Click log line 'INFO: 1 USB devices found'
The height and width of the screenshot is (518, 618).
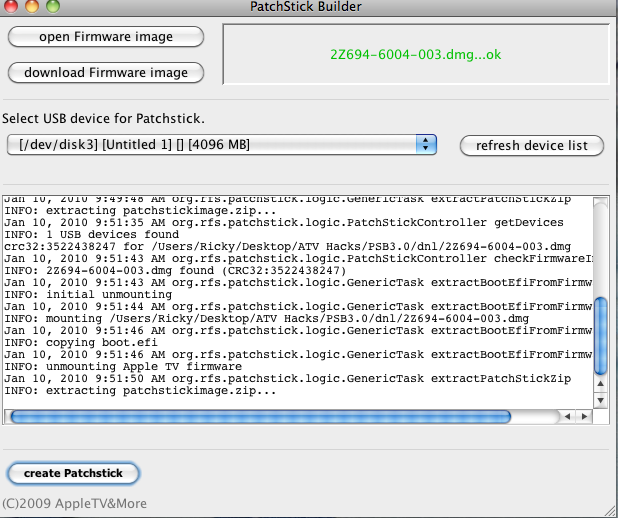(91, 235)
